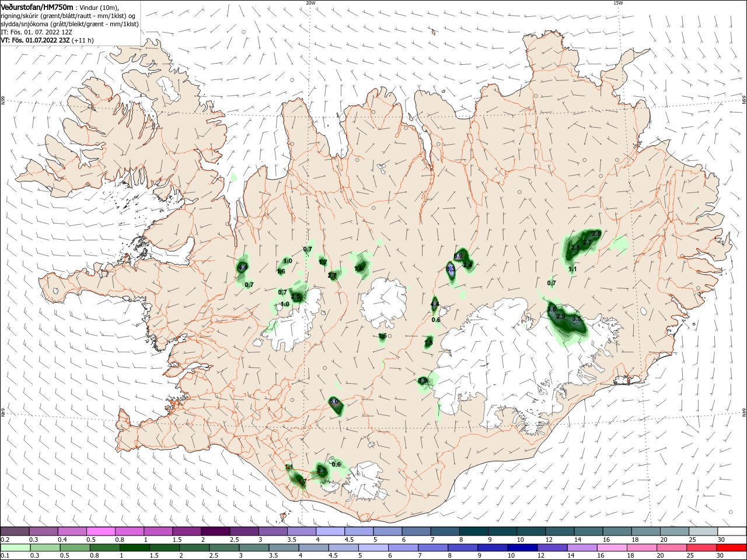Pick the rain legend swatch labeled 25

tap(703, 548)
